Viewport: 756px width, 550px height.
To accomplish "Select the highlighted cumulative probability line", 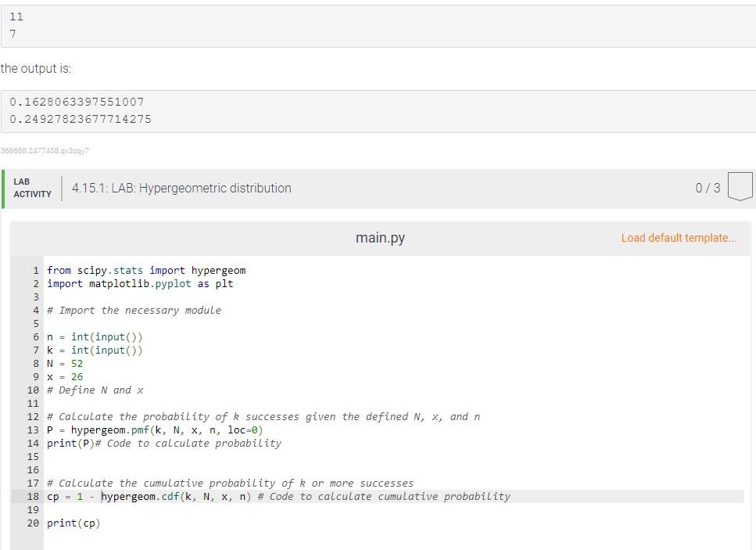I will pos(274,496).
